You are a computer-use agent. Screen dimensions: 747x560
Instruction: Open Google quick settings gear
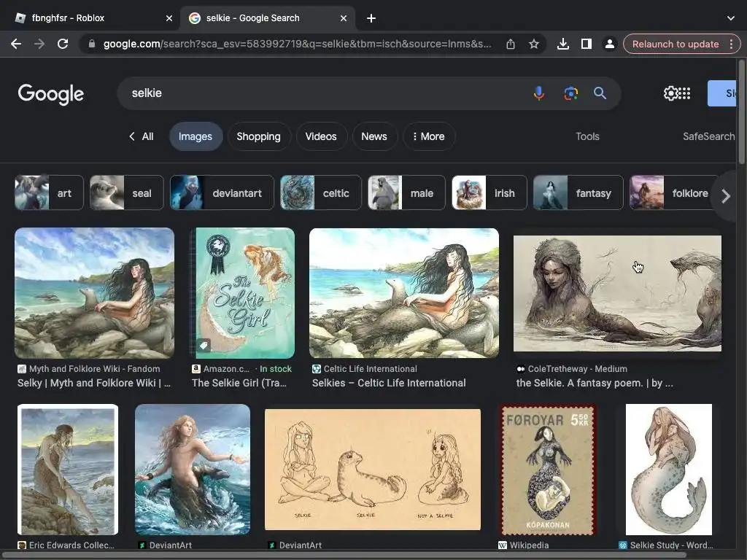(x=671, y=93)
